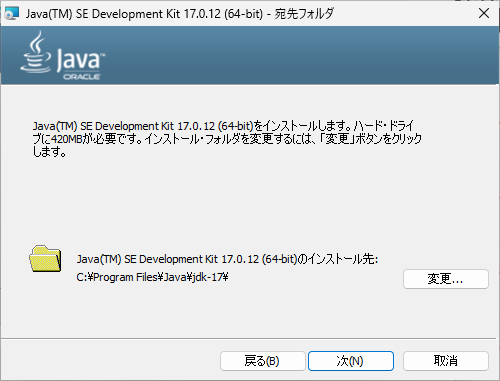
Task: Cancel installation with 取消 button
Action: click(446, 361)
